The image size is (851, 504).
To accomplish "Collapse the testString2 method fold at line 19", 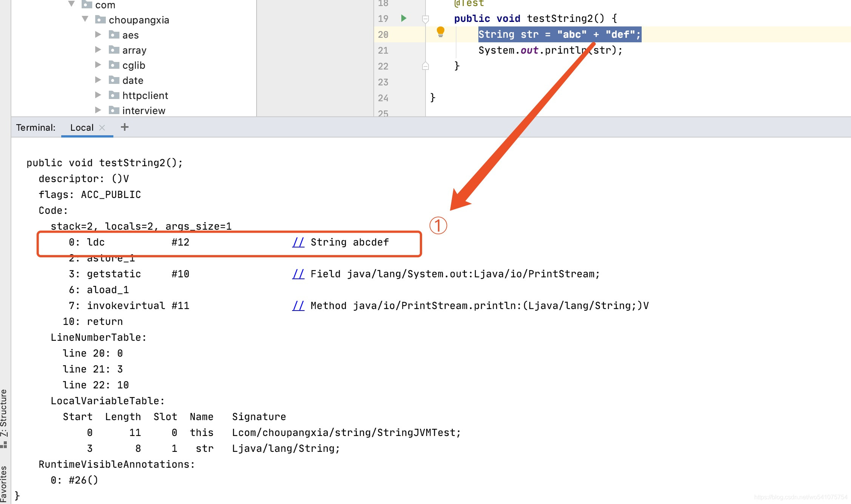I will pyautogui.click(x=425, y=18).
